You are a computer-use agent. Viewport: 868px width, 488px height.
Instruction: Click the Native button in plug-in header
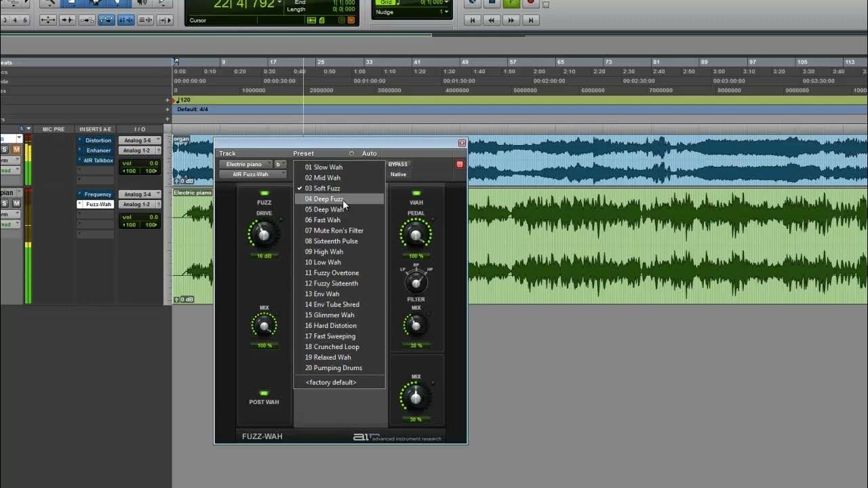(398, 174)
